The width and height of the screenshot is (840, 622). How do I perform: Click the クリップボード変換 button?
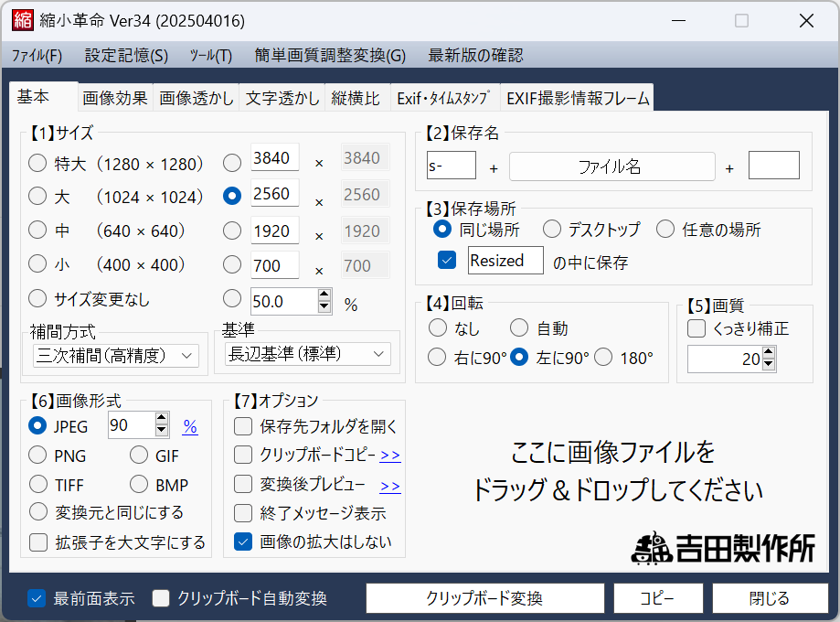pos(484,599)
